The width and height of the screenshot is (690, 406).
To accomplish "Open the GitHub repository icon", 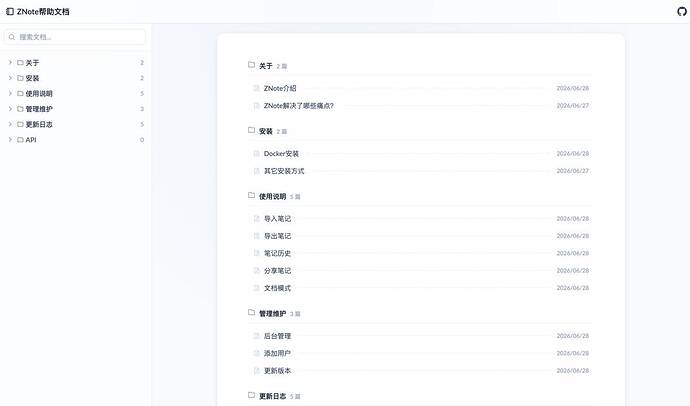I will click(x=682, y=11).
